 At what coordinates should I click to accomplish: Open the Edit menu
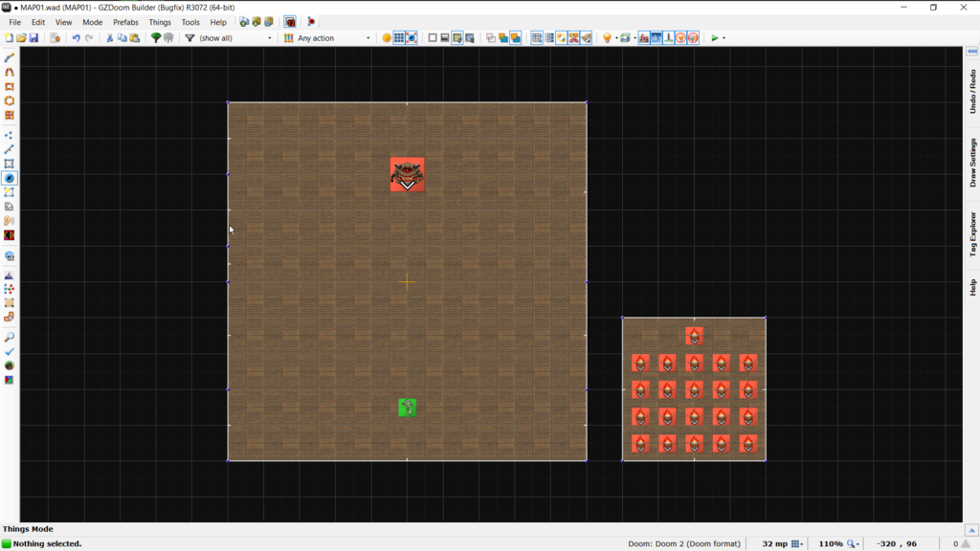point(38,22)
